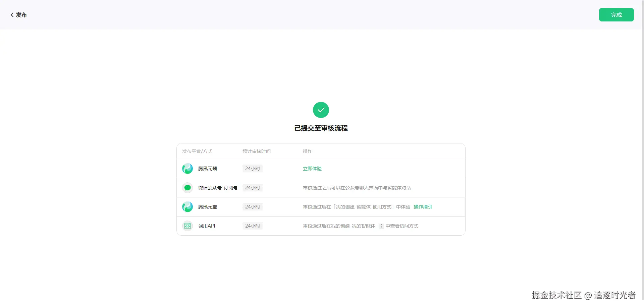The image size is (644, 308).
Task: Click the 已提交至审核流程 heading
Action: coord(321,128)
